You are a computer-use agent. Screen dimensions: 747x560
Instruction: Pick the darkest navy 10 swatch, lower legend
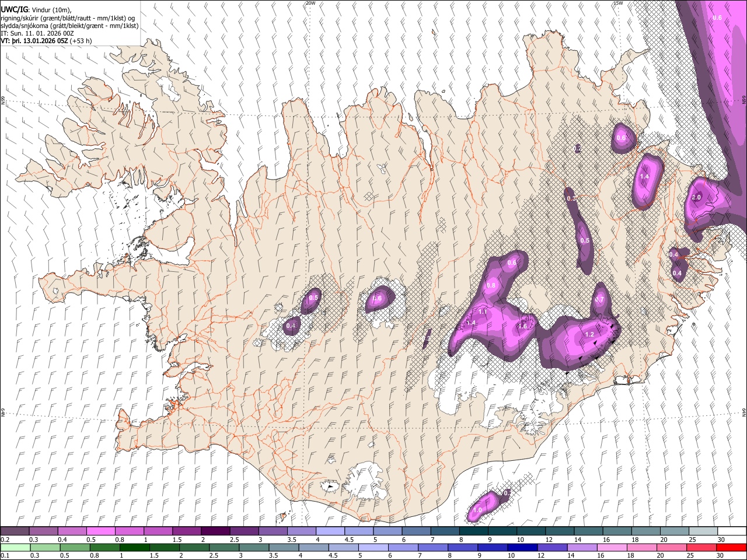point(522,547)
